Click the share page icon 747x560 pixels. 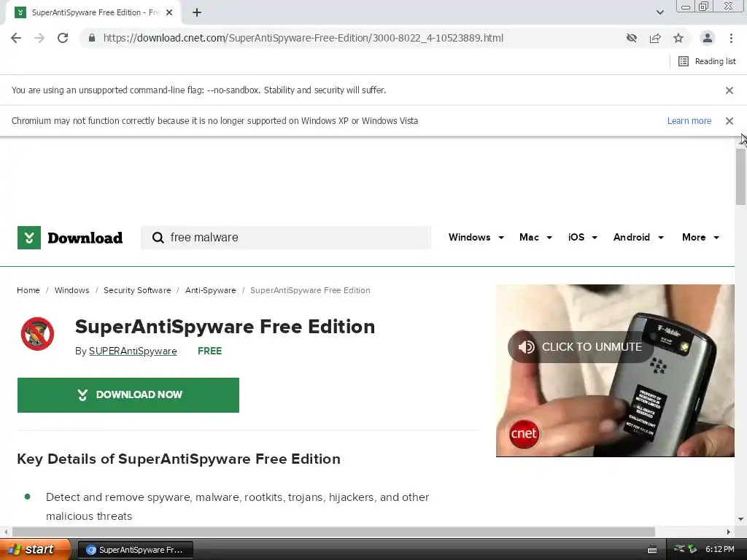tap(655, 38)
